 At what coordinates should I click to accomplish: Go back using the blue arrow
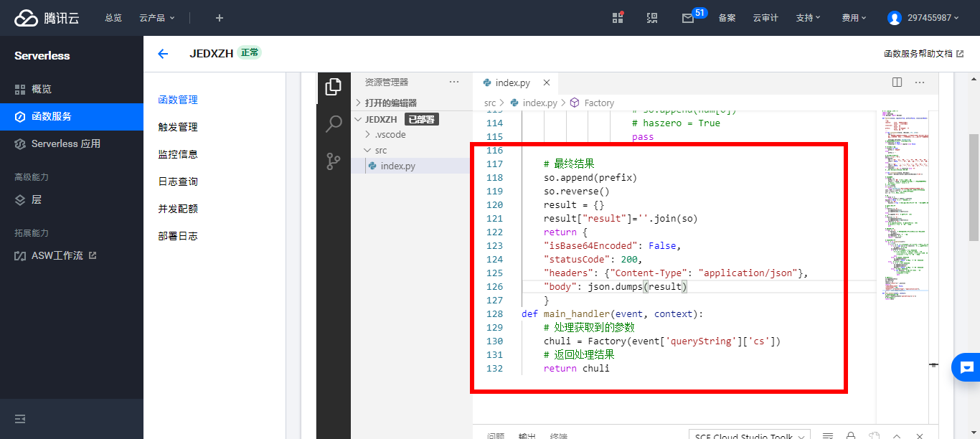(163, 54)
